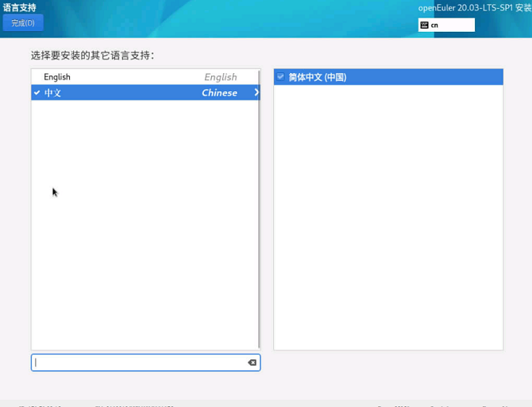532x407 pixels.
Task: Select the 简体中文 (中国) locale label
Action: (x=318, y=77)
